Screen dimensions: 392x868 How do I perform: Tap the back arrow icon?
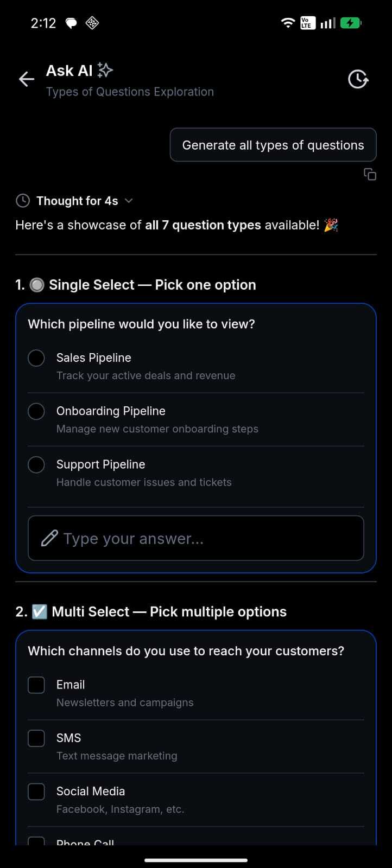(26, 79)
